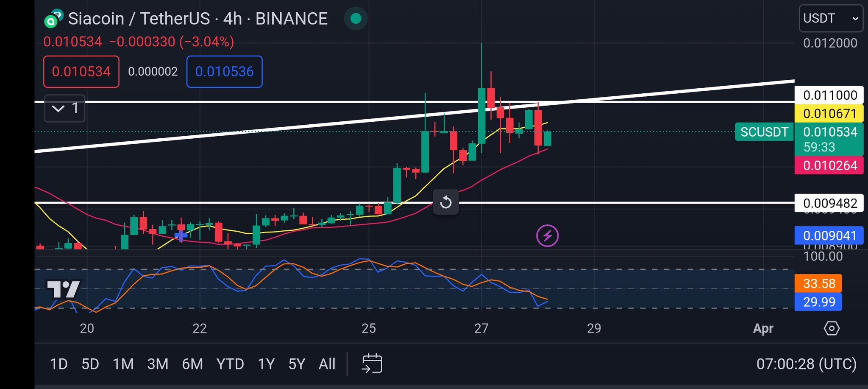Viewport: 868px width, 389px height.
Task: Click the blue 0.009041 price label
Action: click(829, 235)
